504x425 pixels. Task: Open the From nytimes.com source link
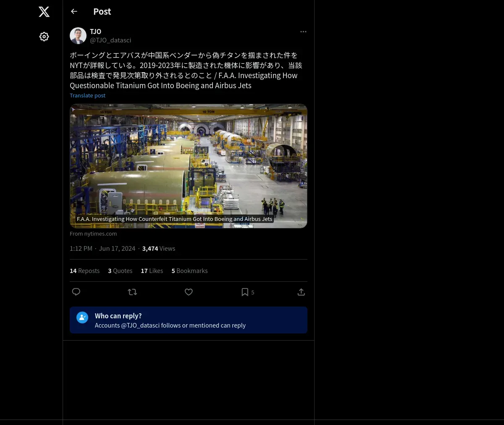coord(93,233)
